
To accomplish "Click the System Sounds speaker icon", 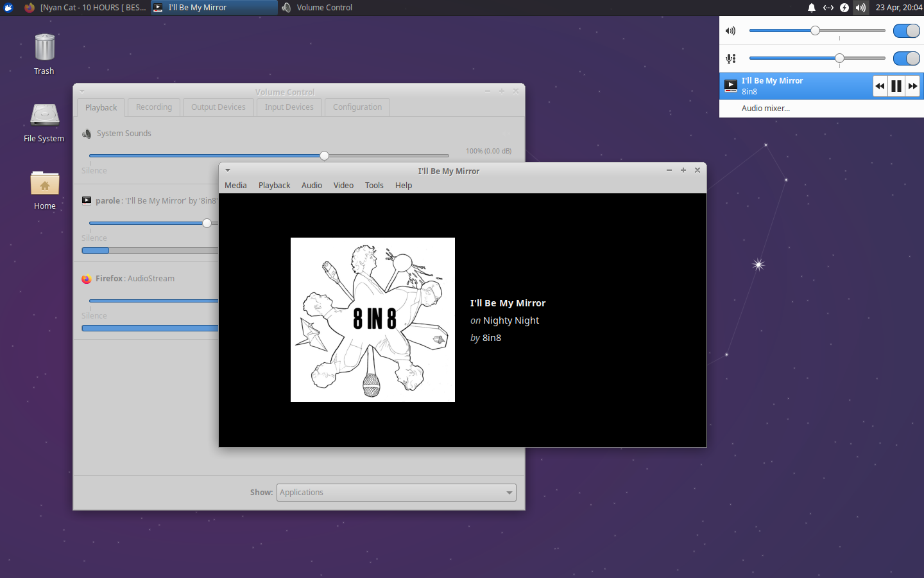I will tap(86, 134).
